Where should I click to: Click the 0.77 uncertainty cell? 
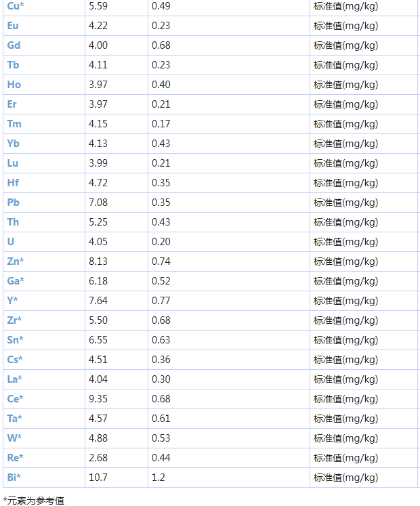pyautogui.click(x=161, y=301)
